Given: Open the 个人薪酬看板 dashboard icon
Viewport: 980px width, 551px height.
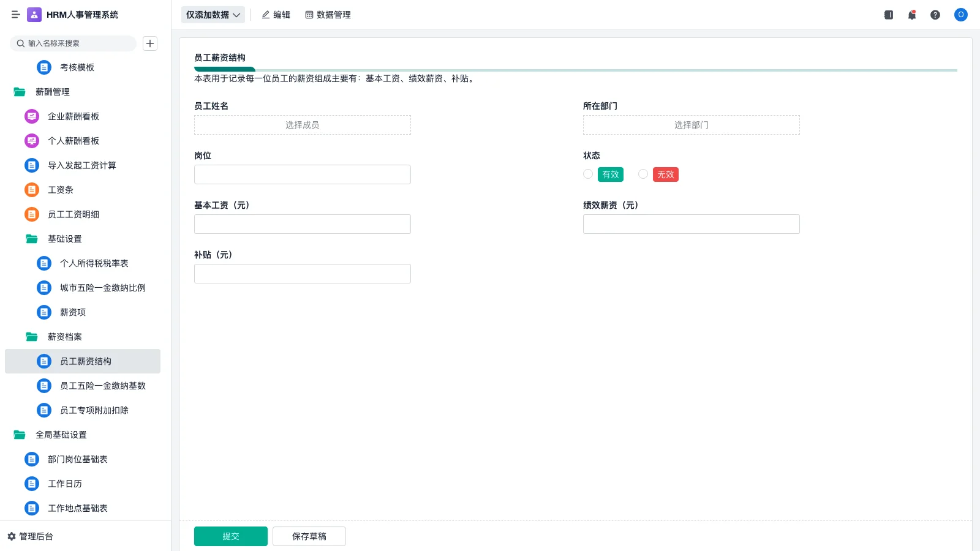Looking at the screenshot, I should 31,141.
